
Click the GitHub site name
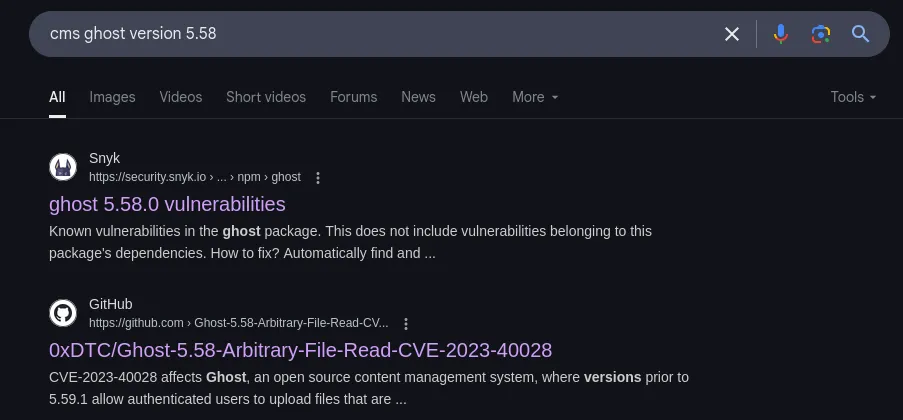point(111,304)
